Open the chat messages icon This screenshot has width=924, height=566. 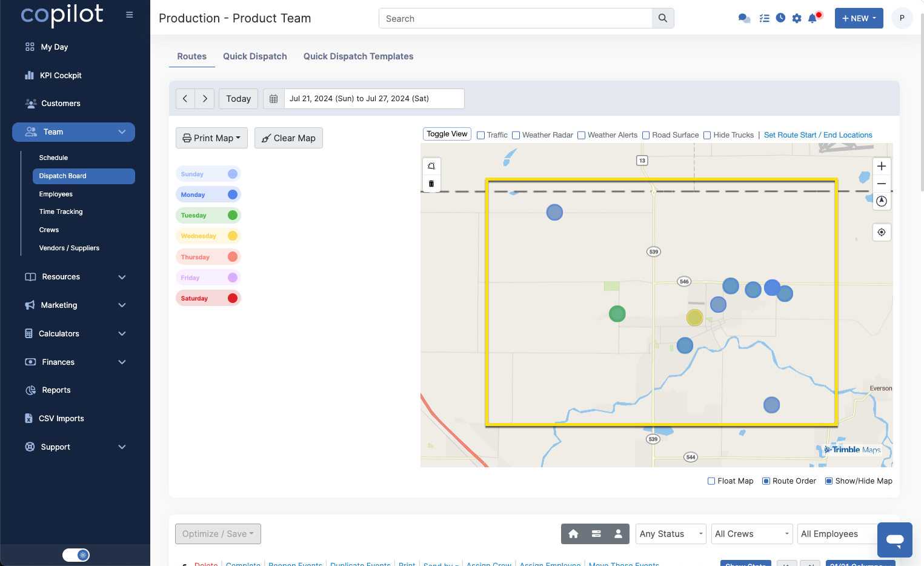744,18
